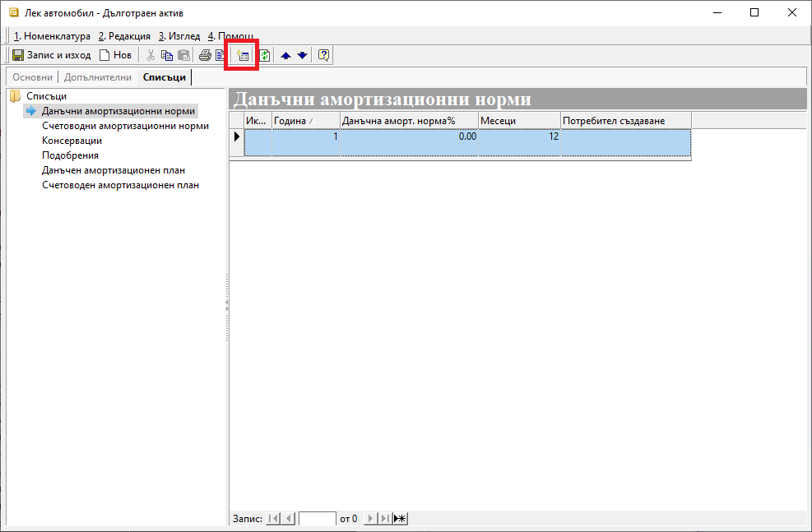The width and height of the screenshot is (812, 532).
Task: Click the copy icon in toolbar
Action: coord(167,56)
